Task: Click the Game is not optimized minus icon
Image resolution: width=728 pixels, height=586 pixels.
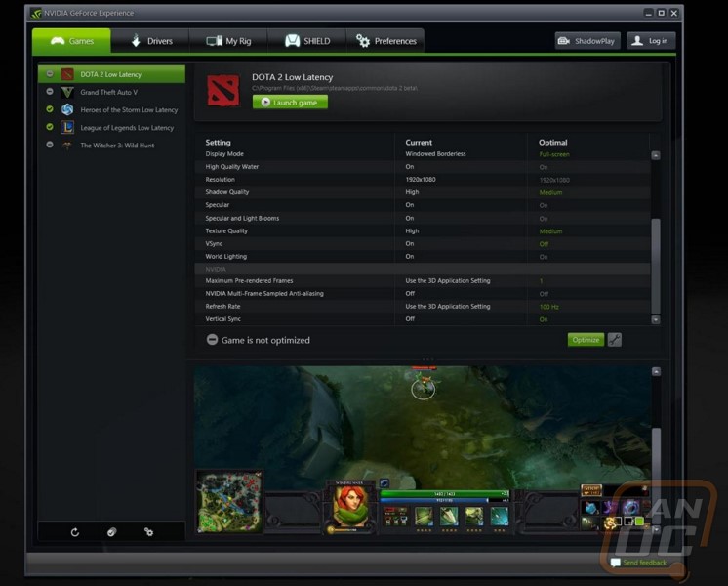Action: 212,340
